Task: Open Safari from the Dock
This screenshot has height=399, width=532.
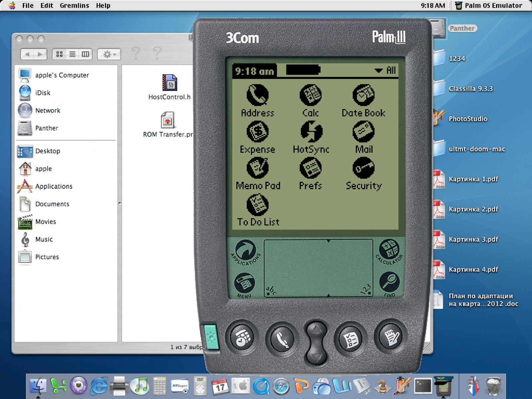Action: tap(281, 386)
